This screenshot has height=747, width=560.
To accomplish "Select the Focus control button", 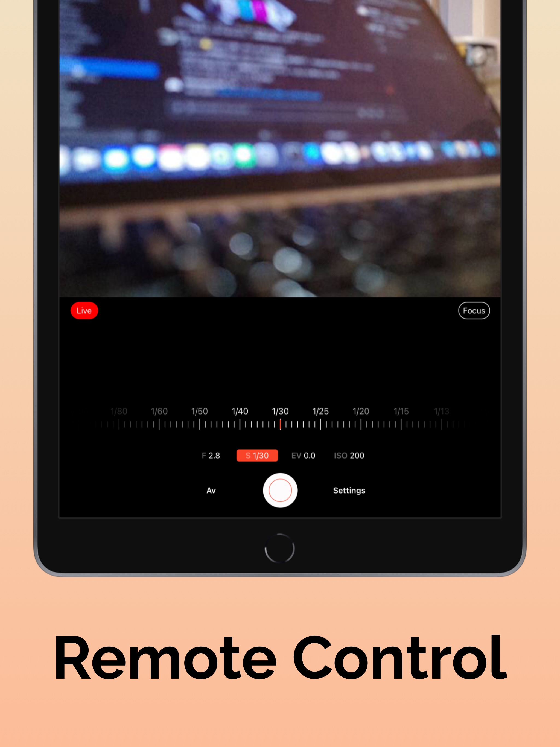I will 475,311.
